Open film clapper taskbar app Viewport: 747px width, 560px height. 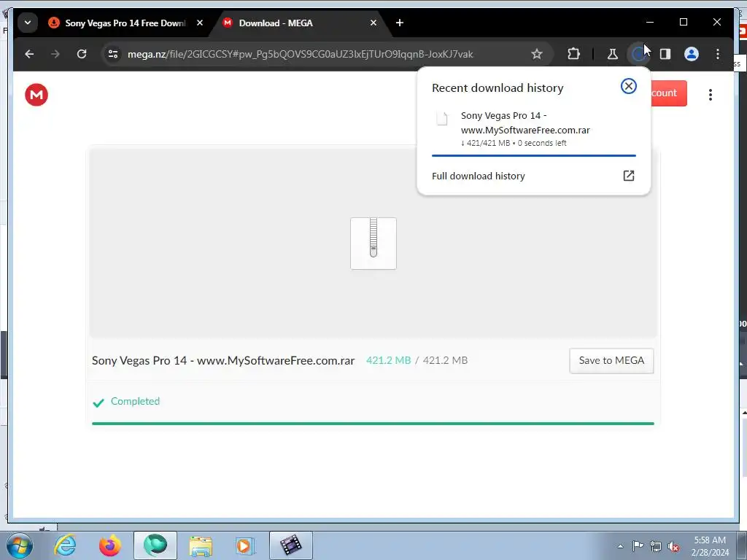pos(290,545)
